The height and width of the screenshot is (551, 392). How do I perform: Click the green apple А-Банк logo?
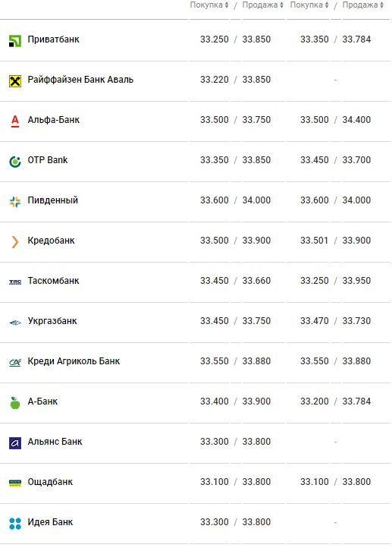(15, 403)
